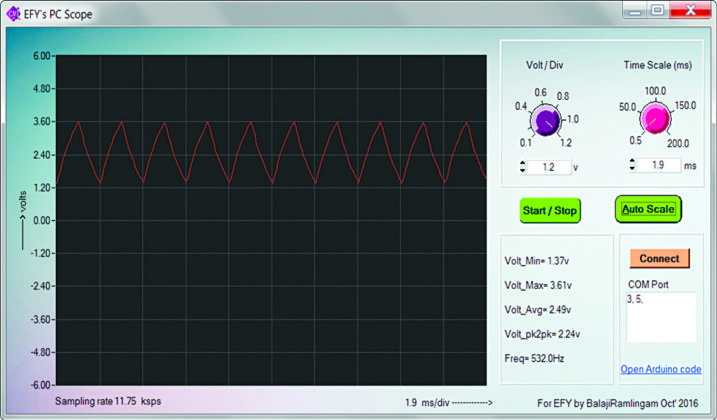The image size is (717, 420).
Task: Decrease Time Scale with the stepper down arrow
Action: pos(630,168)
